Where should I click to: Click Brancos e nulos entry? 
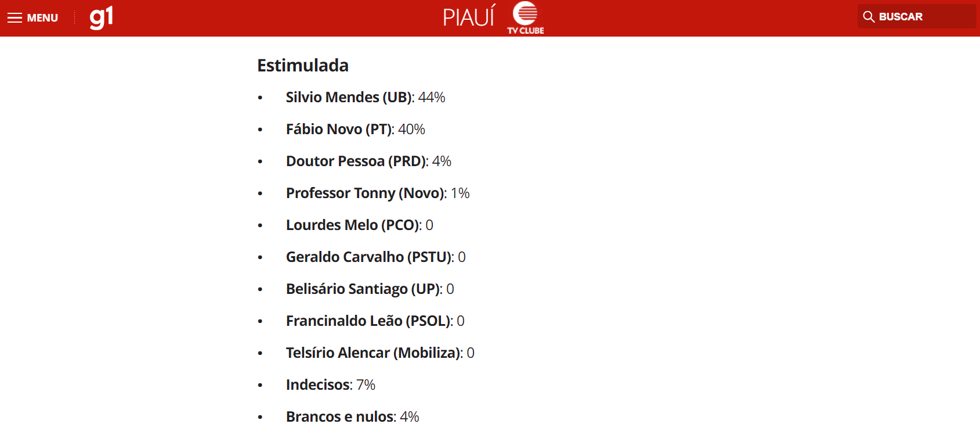(x=353, y=416)
